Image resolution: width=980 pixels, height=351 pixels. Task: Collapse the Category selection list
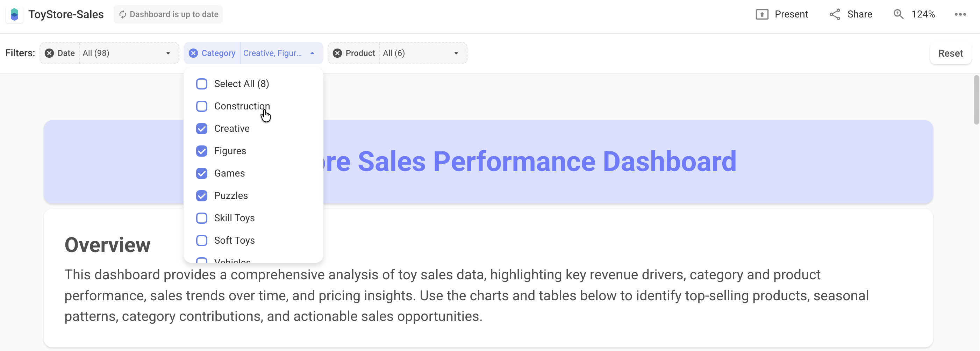(312, 53)
